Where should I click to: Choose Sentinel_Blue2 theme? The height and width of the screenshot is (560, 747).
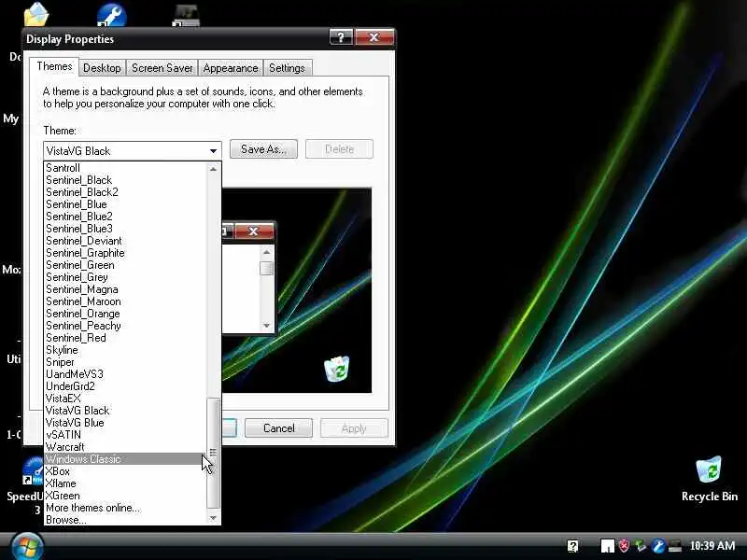click(126, 217)
